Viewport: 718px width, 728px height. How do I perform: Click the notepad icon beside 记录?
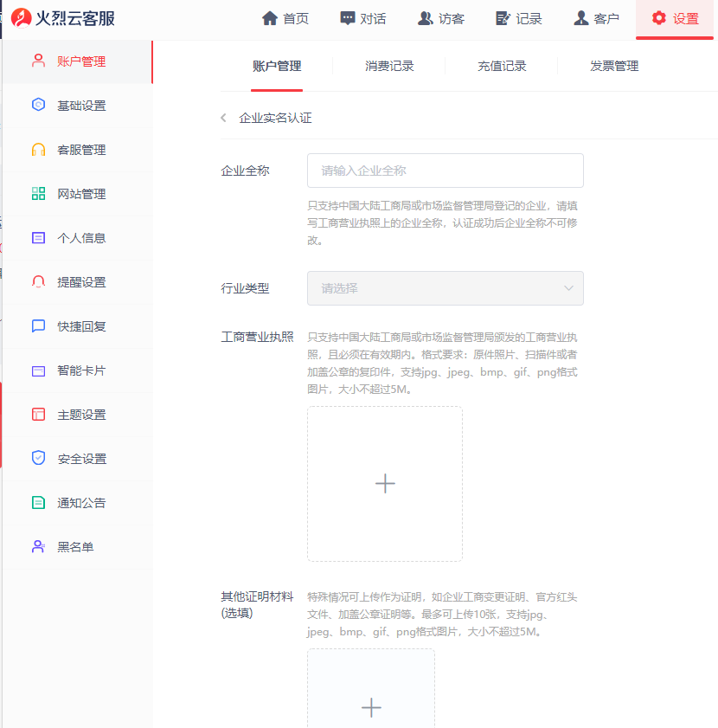[x=503, y=18]
